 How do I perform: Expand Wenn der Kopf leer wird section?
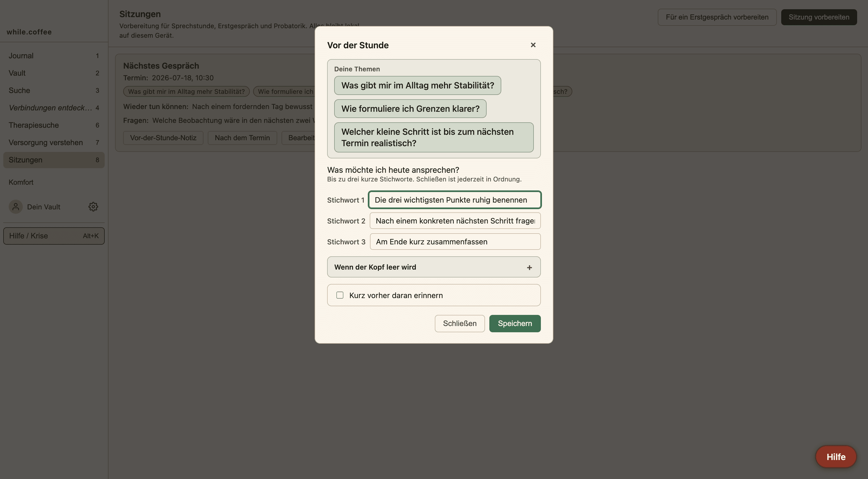(434, 267)
